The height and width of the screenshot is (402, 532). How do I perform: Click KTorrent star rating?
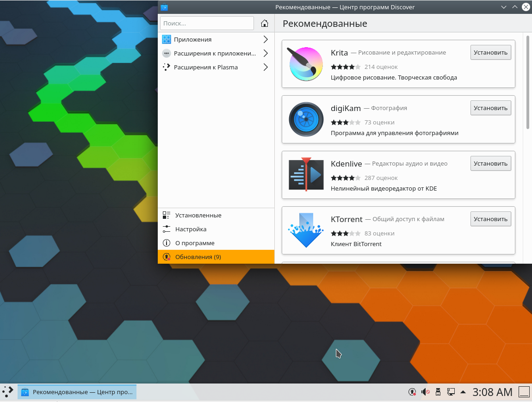click(346, 234)
